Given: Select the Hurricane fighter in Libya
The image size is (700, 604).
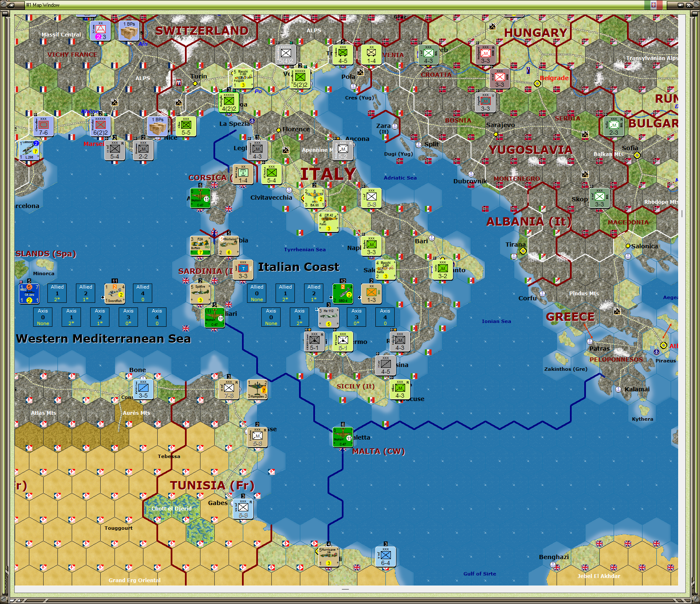Looking at the screenshot, I should tap(328, 556).
